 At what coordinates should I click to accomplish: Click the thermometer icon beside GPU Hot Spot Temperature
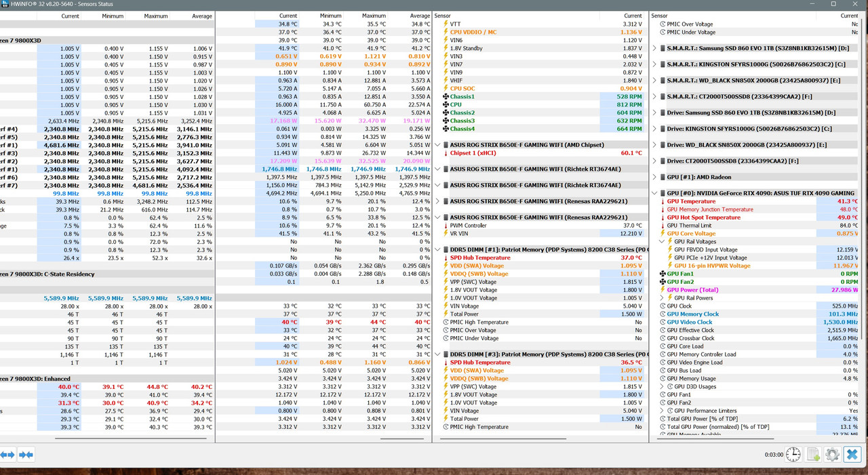point(663,218)
